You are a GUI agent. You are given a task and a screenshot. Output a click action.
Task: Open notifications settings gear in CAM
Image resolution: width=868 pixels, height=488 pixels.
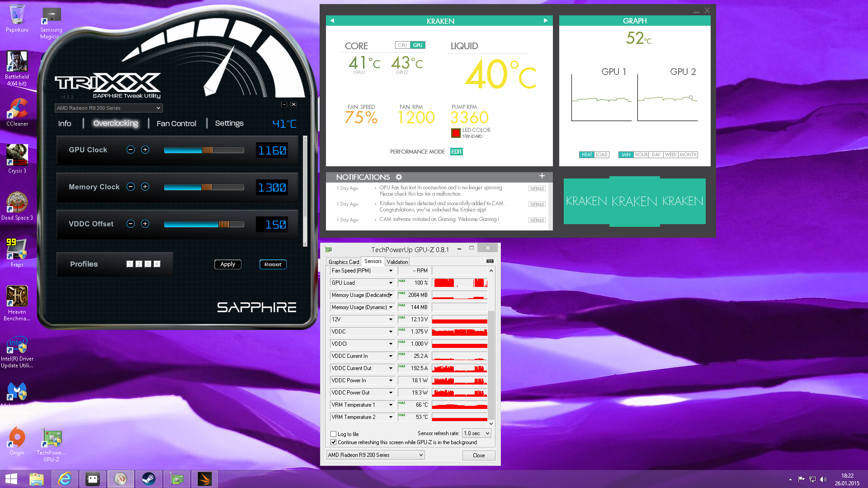(x=399, y=177)
